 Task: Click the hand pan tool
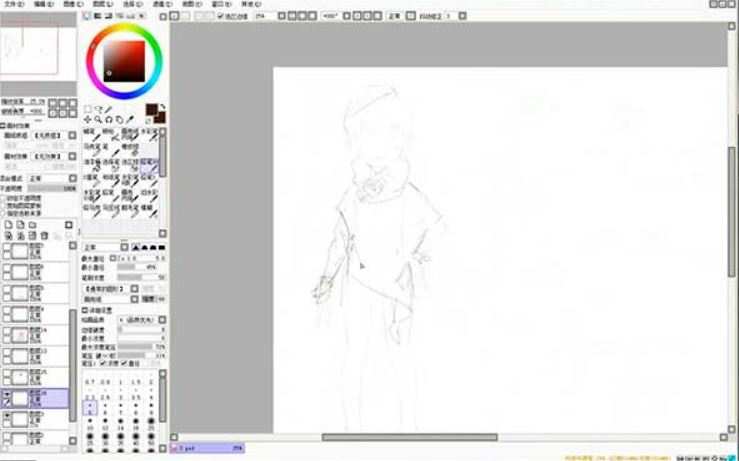coord(119,119)
